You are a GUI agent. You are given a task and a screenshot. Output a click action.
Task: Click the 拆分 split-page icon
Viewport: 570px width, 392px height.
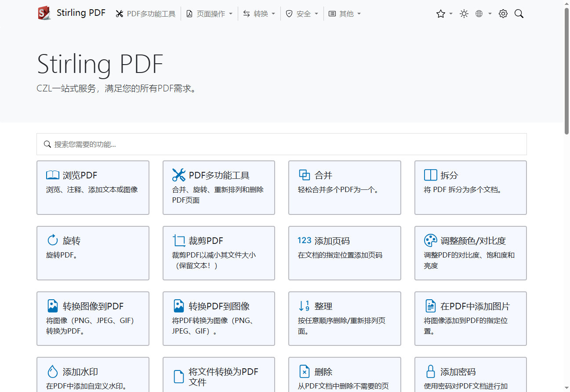pyautogui.click(x=430, y=175)
